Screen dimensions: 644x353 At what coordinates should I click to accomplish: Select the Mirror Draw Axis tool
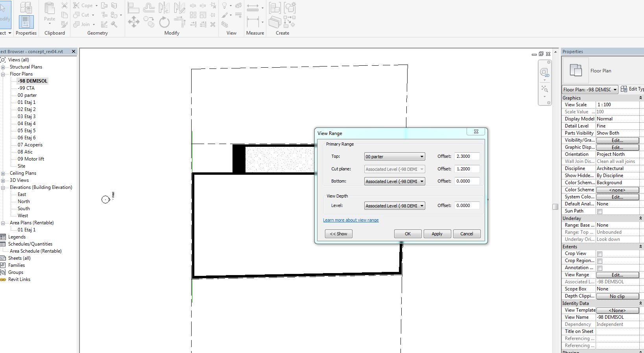pos(179,8)
